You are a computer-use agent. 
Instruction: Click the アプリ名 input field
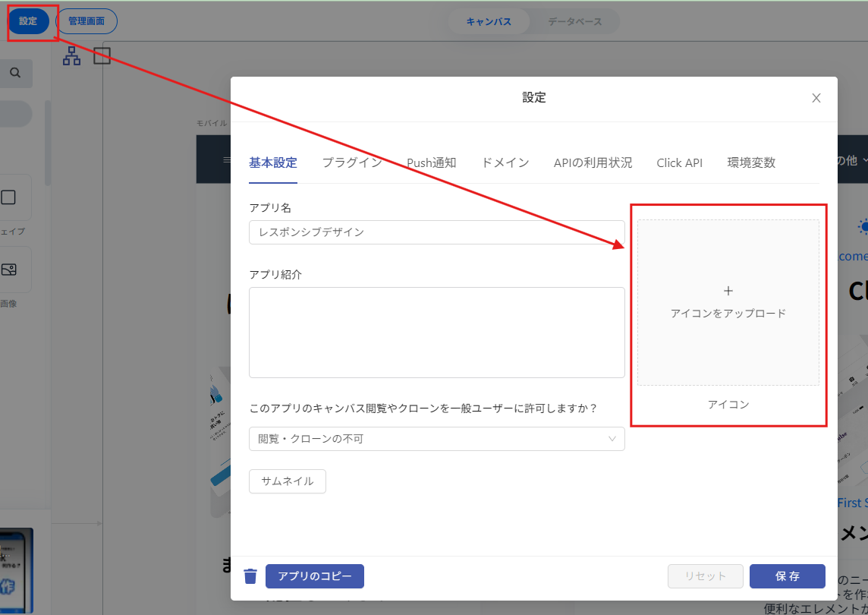tap(436, 232)
